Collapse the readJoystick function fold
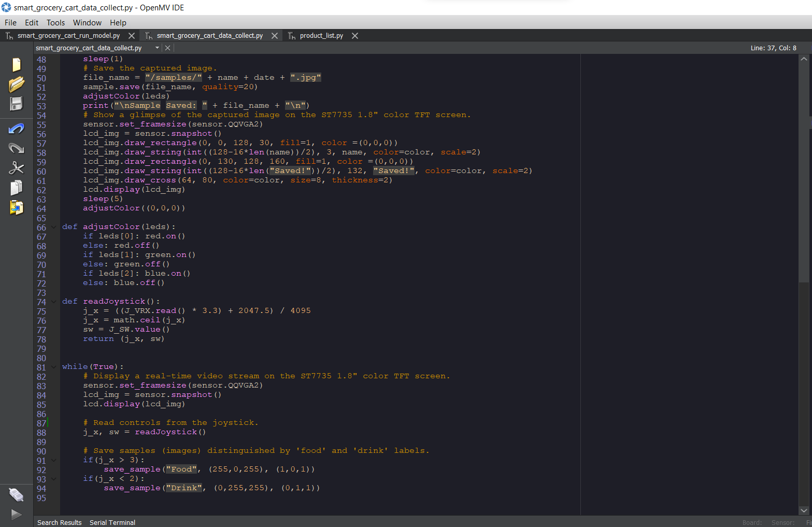 53,301
